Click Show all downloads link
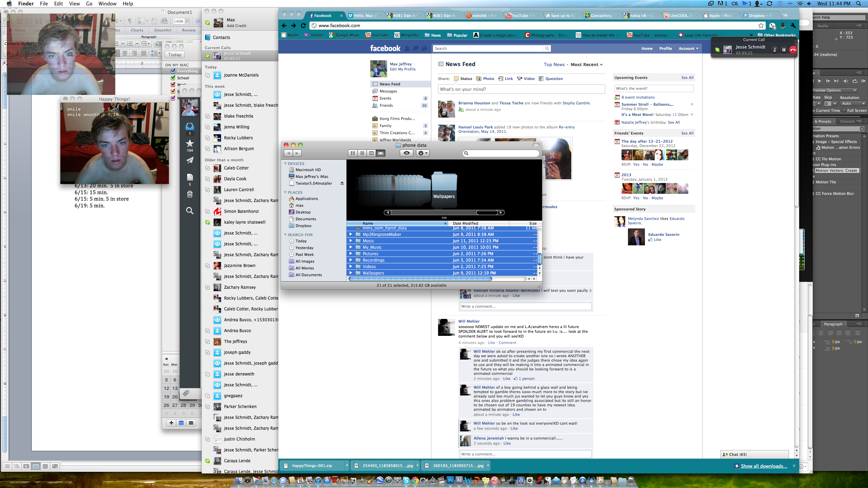Viewport: 868px width, 488px height. tap(764, 466)
